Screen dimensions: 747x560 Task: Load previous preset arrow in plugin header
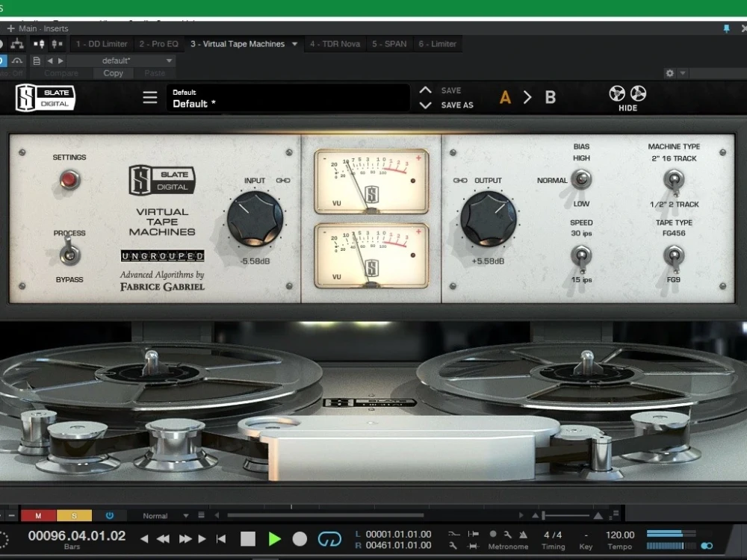(x=50, y=60)
